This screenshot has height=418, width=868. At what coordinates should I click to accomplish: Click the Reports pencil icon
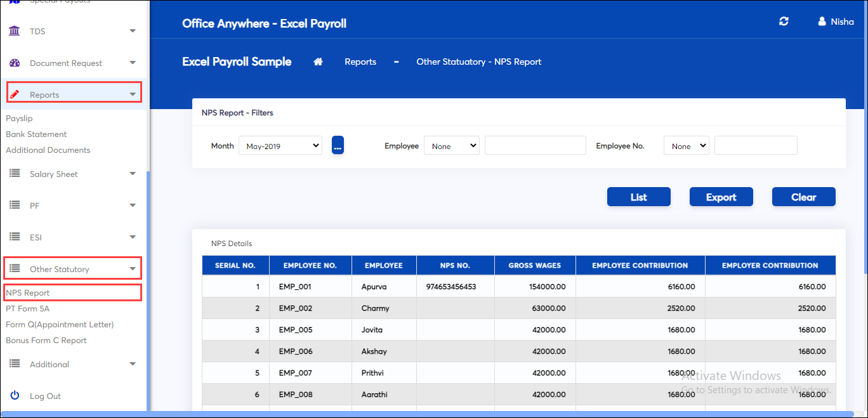point(15,95)
